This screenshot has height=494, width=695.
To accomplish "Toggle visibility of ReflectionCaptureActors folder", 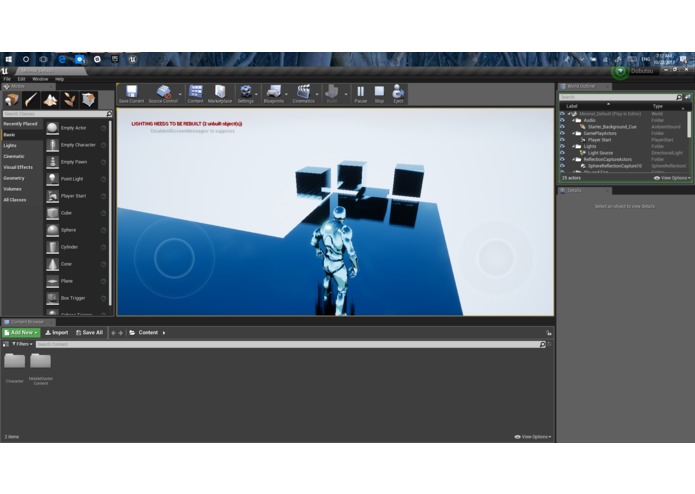I will click(x=562, y=159).
